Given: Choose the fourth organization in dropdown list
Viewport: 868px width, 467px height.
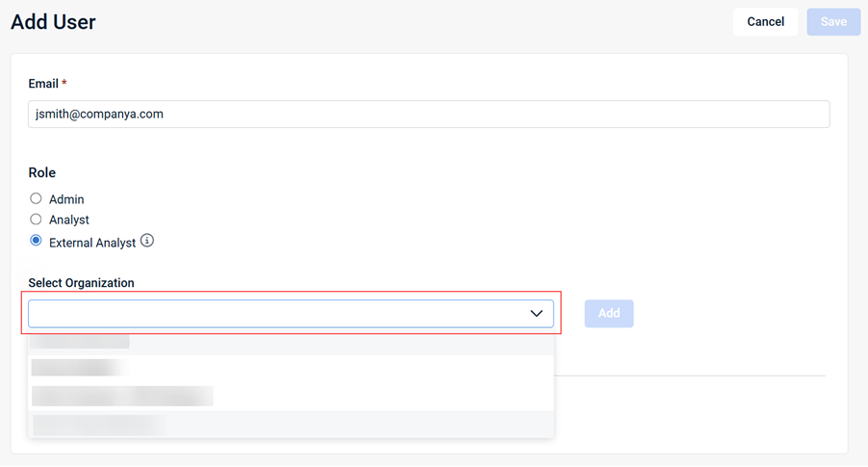Looking at the screenshot, I should [x=98, y=424].
